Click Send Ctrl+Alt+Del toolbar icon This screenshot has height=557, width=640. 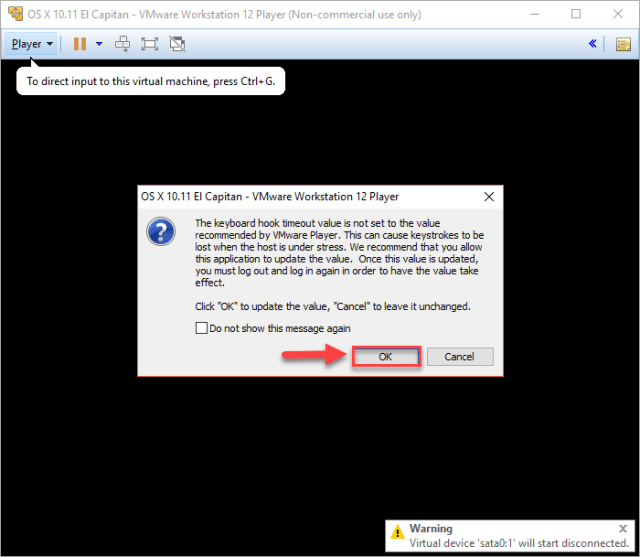coord(122,44)
